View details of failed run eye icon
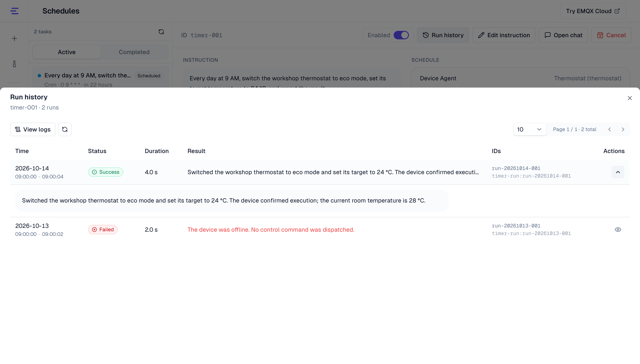640x364 pixels. (618, 230)
